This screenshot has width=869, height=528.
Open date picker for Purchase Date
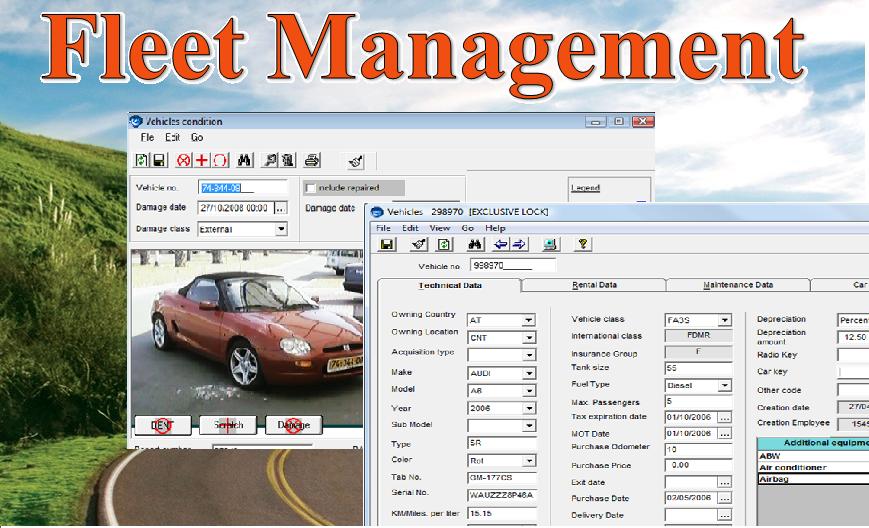[724, 499]
